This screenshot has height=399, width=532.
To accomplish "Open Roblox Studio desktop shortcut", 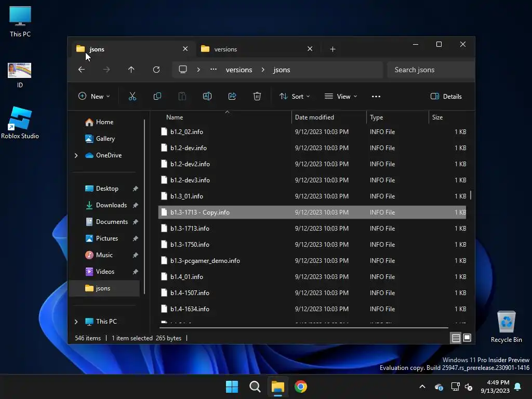I will tap(20, 123).
